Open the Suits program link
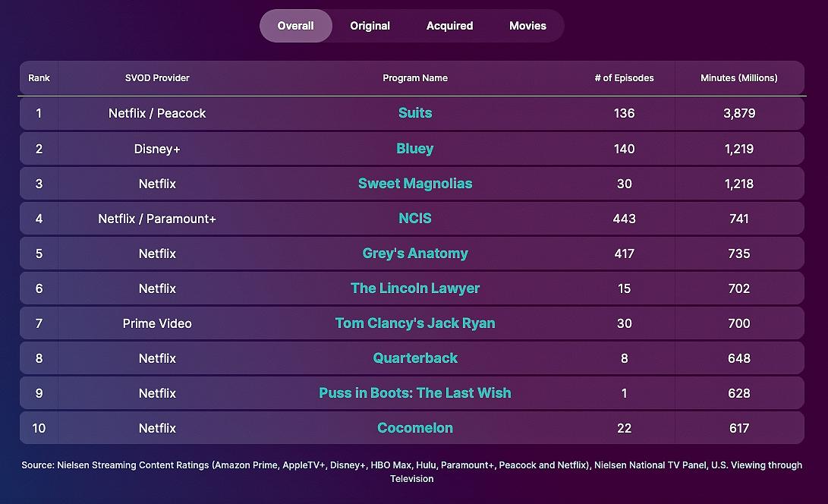Image resolution: width=828 pixels, height=504 pixels. pos(415,113)
